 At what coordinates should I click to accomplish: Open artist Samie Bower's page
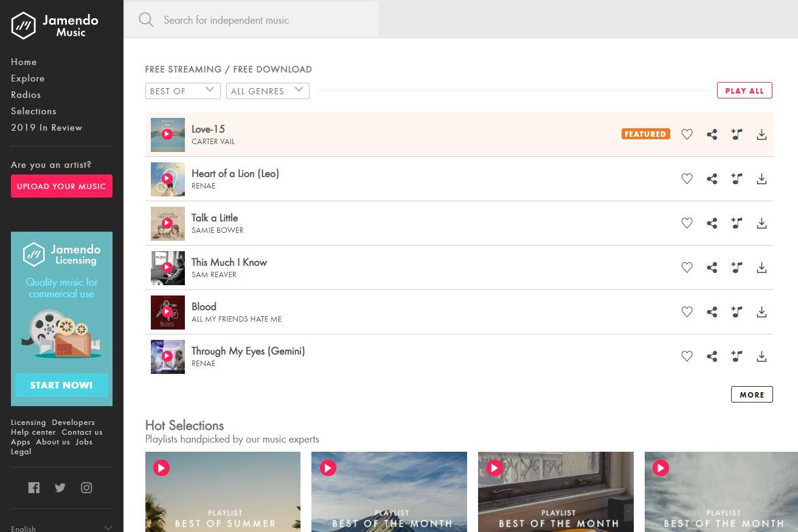(x=217, y=230)
